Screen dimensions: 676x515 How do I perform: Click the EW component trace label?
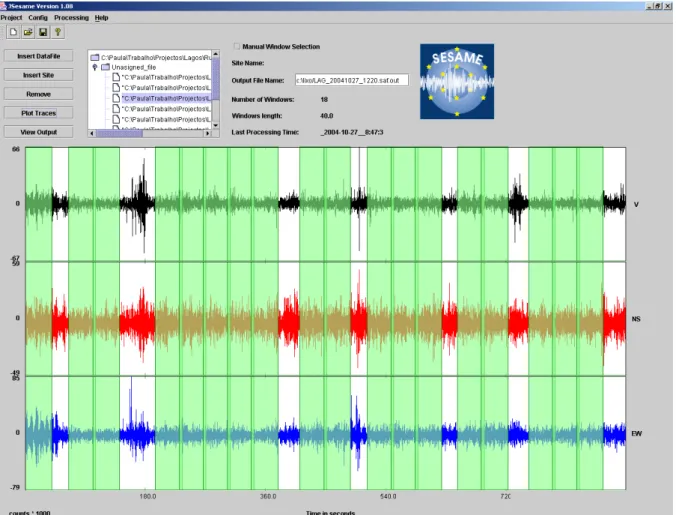click(x=637, y=434)
